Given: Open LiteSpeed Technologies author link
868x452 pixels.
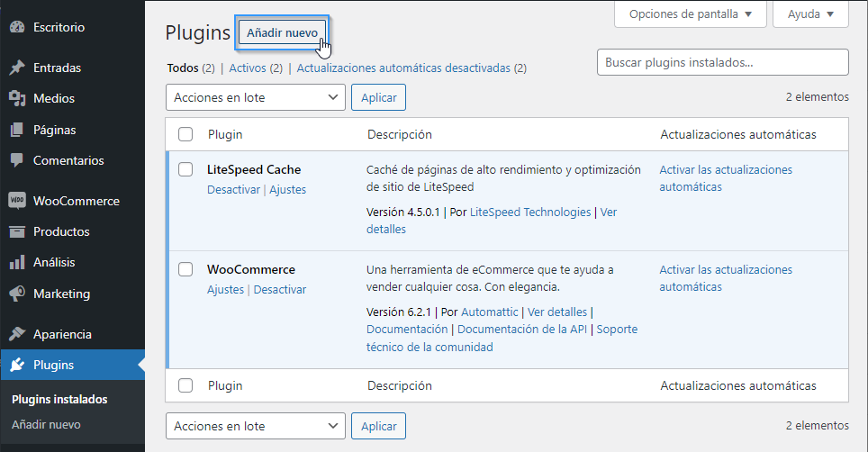Looking at the screenshot, I should click(530, 212).
